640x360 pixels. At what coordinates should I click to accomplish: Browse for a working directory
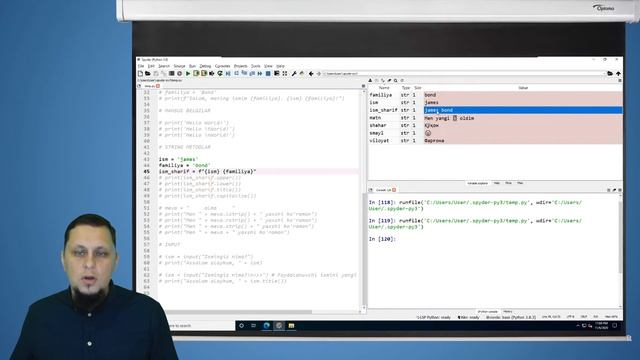[x=610, y=73]
